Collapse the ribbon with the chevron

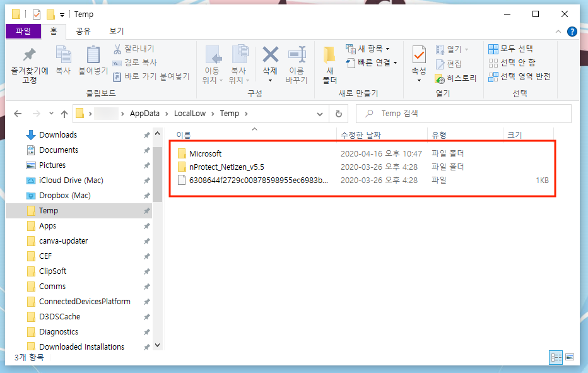558,32
